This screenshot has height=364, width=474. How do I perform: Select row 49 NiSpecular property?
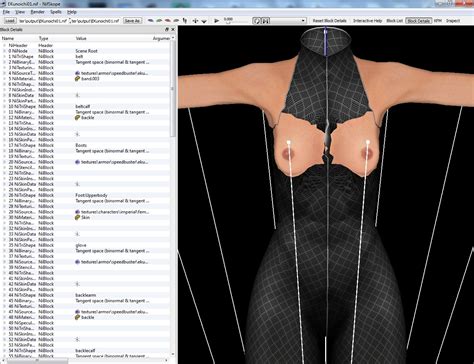pos(85,323)
